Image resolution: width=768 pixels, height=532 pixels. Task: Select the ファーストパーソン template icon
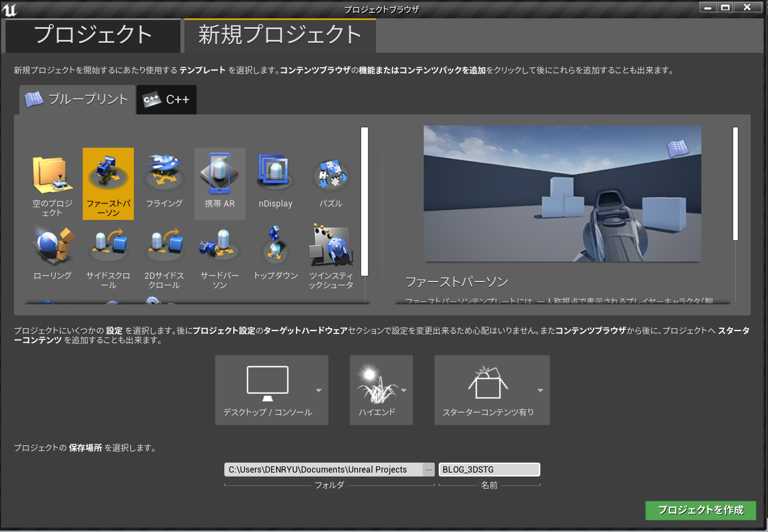pos(108,184)
